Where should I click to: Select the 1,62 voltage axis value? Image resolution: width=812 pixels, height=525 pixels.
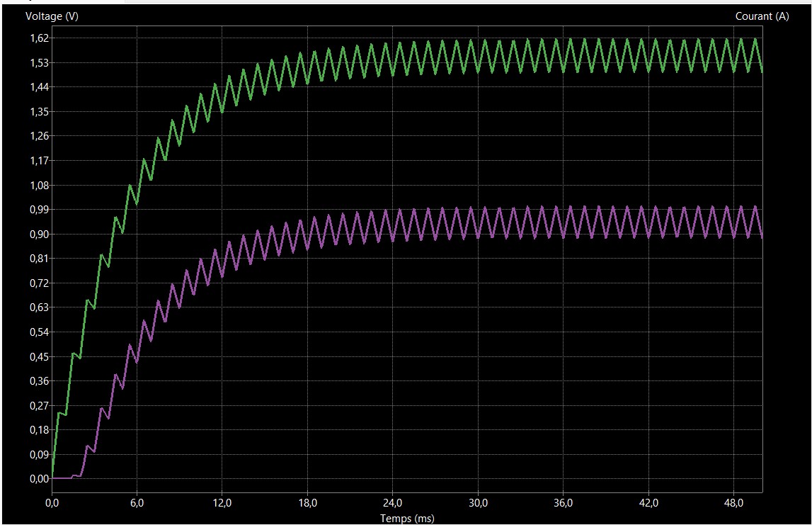(40, 38)
